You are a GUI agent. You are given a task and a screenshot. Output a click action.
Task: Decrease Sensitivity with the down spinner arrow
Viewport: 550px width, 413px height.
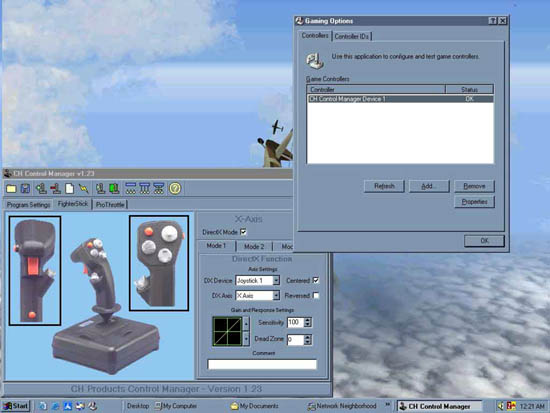pos(308,325)
